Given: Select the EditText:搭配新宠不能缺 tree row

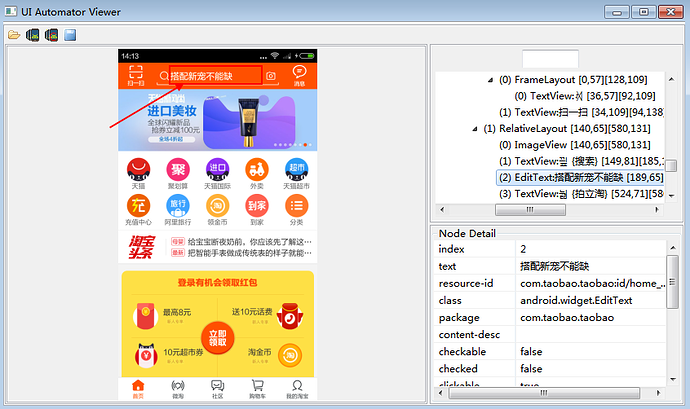Looking at the screenshot, I should coord(581,177).
